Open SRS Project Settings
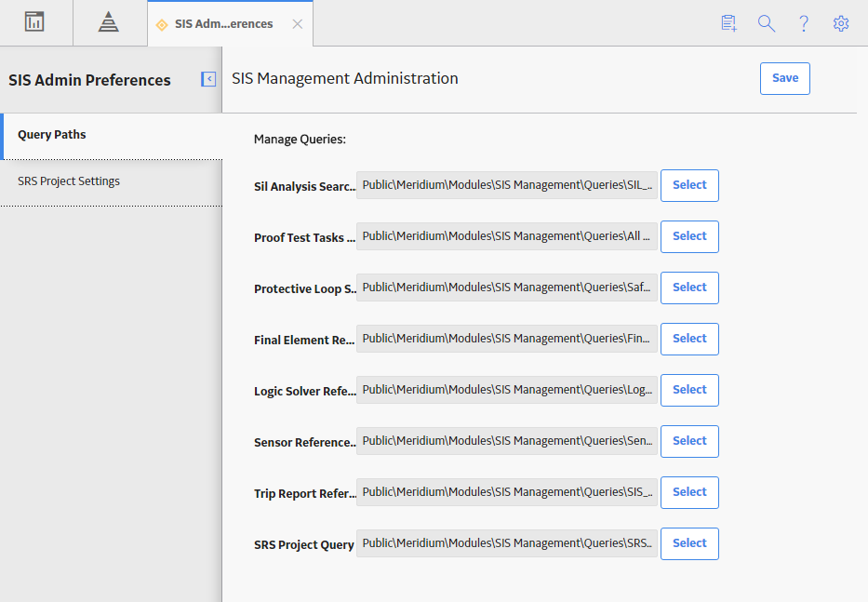868x602 pixels. (x=111, y=181)
